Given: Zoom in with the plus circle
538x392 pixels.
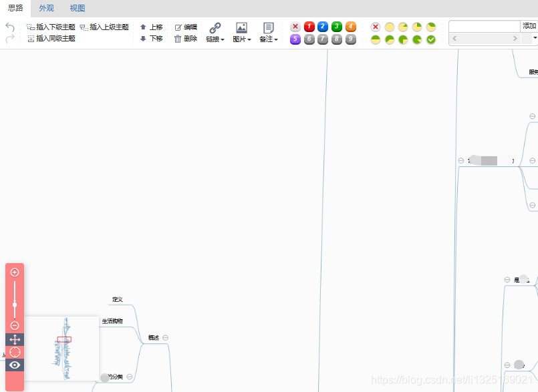Looking at the screenshot, I should [15, 272].
